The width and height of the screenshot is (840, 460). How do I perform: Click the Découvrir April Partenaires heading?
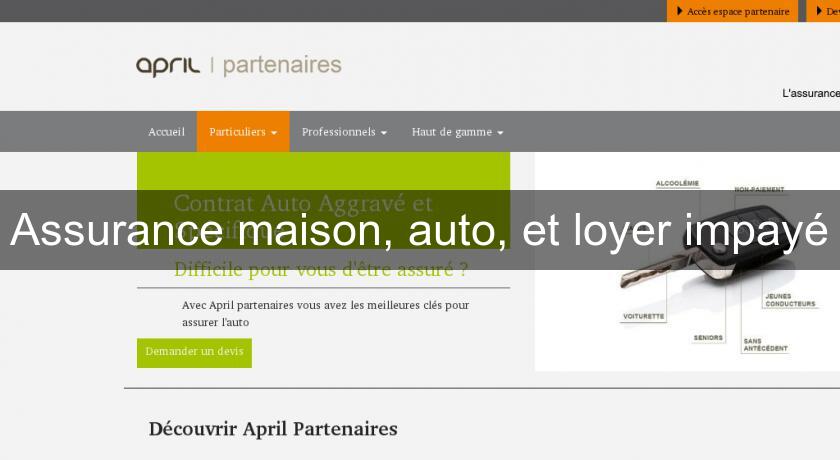pyautogui.click(x=273, y=429)
